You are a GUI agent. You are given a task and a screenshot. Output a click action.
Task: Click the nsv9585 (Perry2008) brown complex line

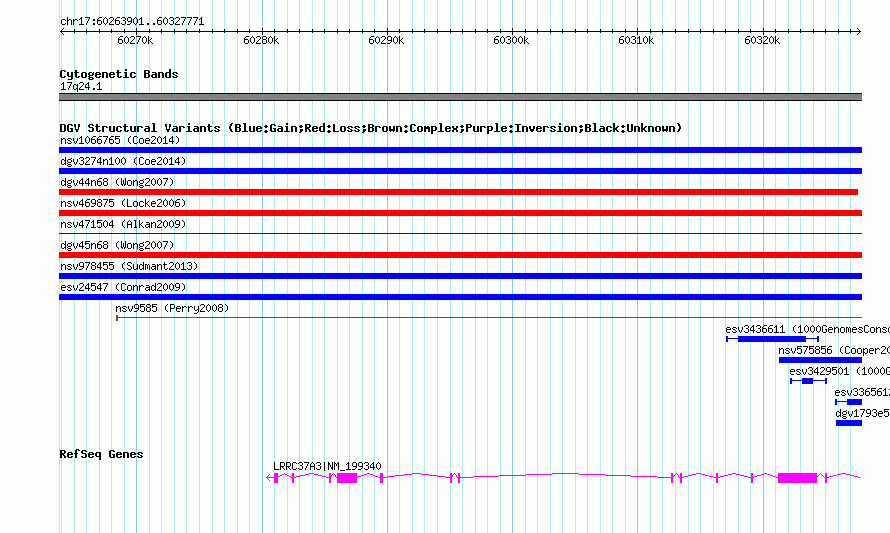click(489, 318)
